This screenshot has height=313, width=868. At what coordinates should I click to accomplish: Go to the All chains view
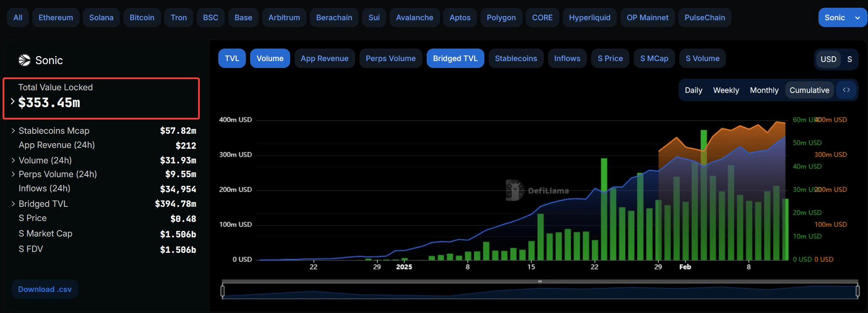tap(18, 18)
